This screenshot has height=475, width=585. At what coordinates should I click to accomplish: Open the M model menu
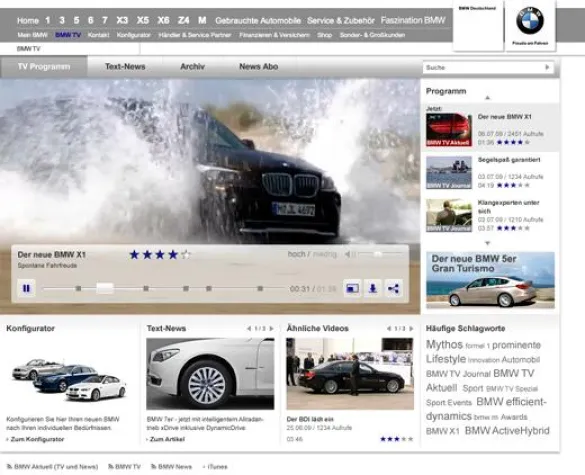(x=202, y=20)
